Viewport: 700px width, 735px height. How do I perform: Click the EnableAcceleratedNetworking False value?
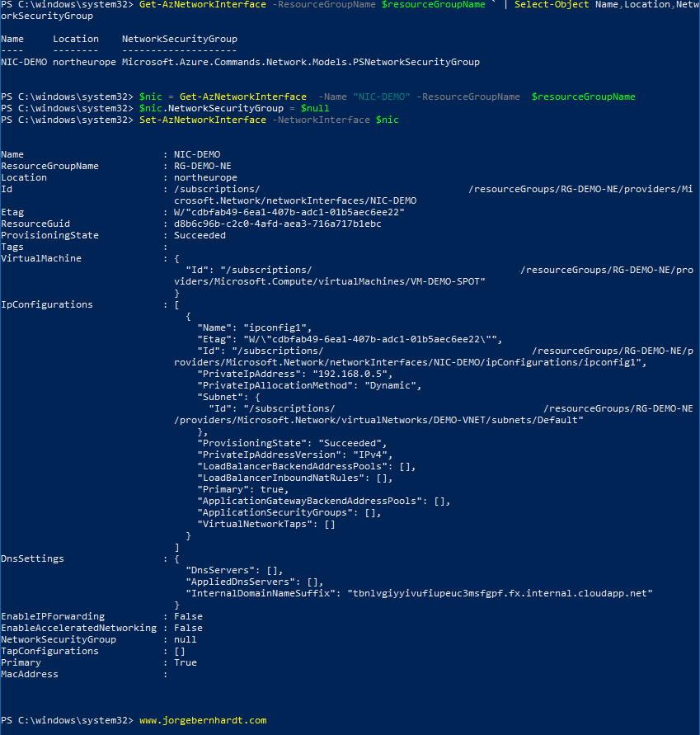(x=188, y=628)
